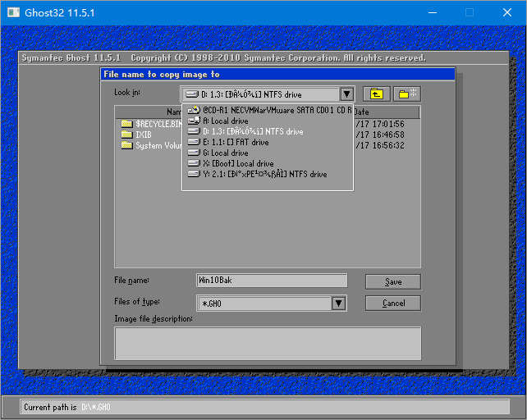Click the $RECYCLE.BIN folder name
The image size is (527, 420).
(x=158, y=124)
